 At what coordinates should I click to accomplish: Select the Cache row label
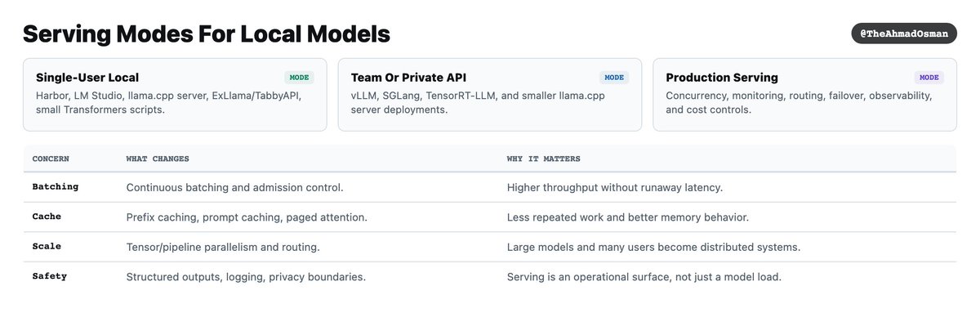pyautogui.click(x=47, y=217)
